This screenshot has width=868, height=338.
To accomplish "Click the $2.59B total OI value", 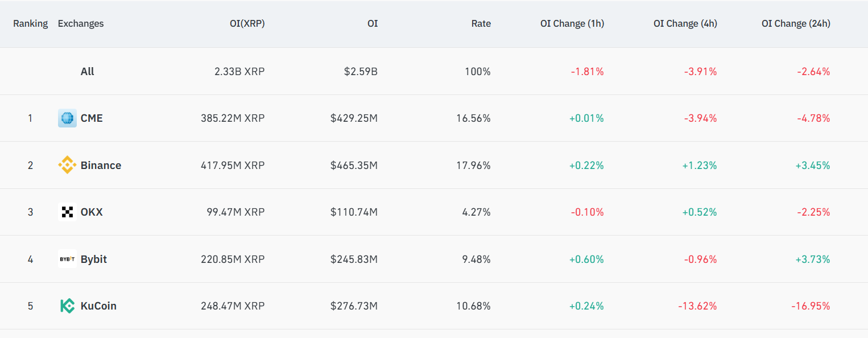I will tap(361, 72).
